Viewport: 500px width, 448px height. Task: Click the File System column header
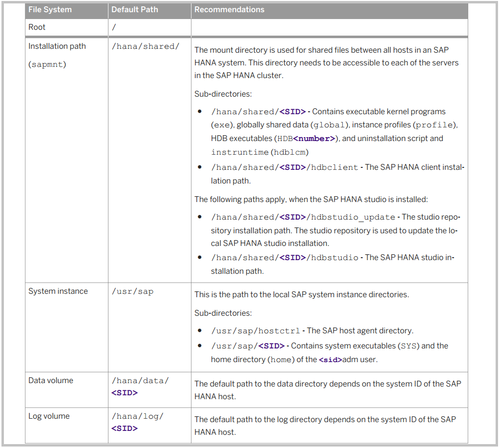pyautogui.click(x=50, y=9)
